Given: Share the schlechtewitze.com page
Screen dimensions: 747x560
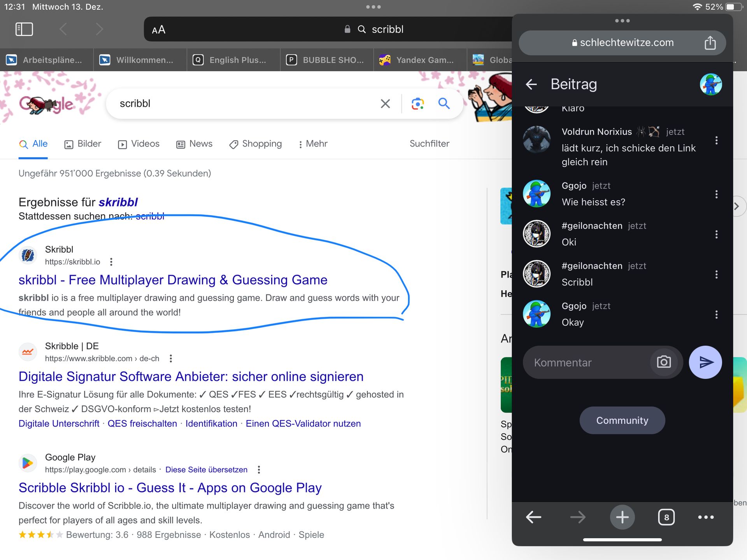Looking at the screenshot, I should pos(710,43).
